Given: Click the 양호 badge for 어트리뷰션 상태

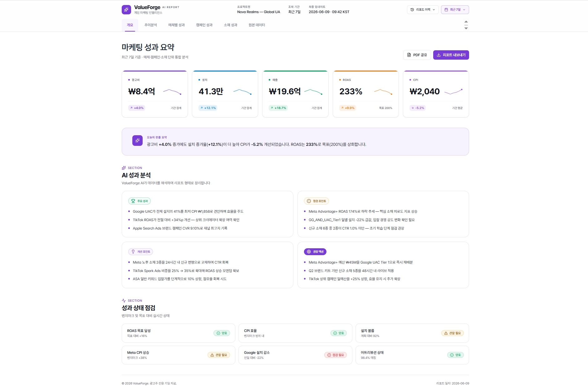Looking at the screenshot, I should click(455, 355).
